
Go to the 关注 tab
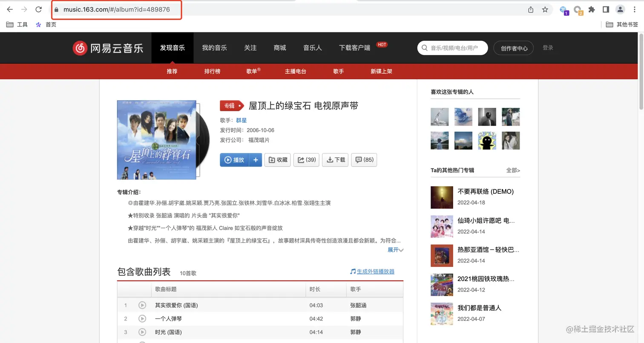pos(250,48)
